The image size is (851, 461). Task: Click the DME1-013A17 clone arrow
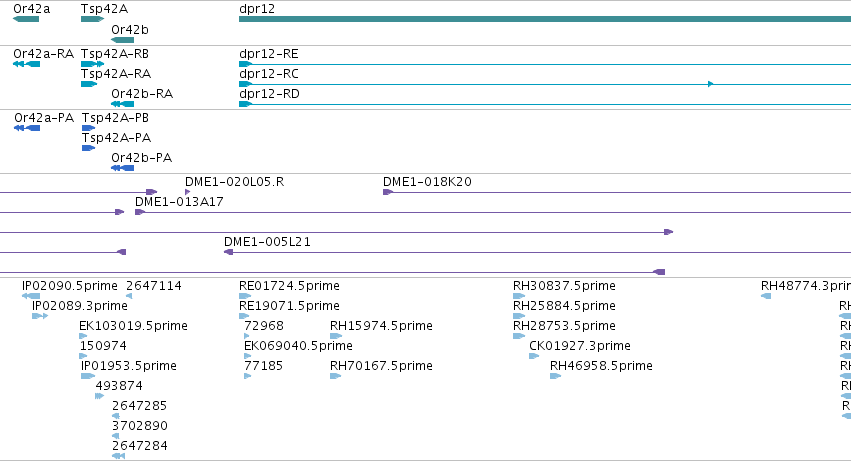[493, 212]
